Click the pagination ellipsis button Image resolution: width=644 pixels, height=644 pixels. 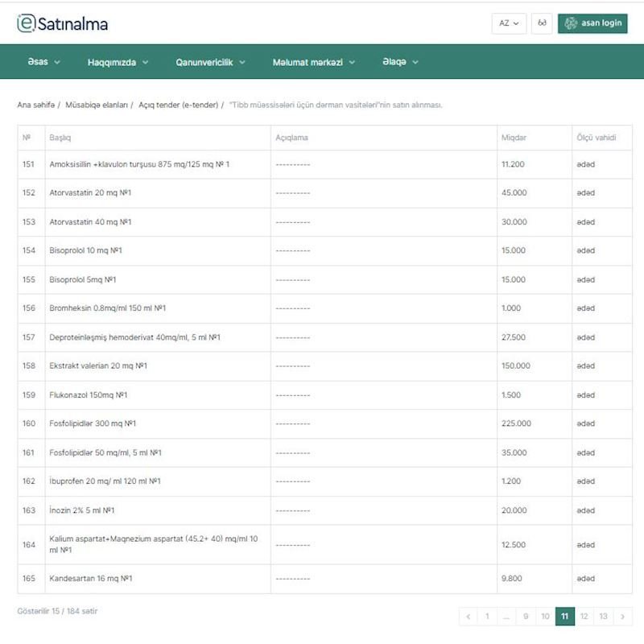pyautogui.click(x=506, y=617)
